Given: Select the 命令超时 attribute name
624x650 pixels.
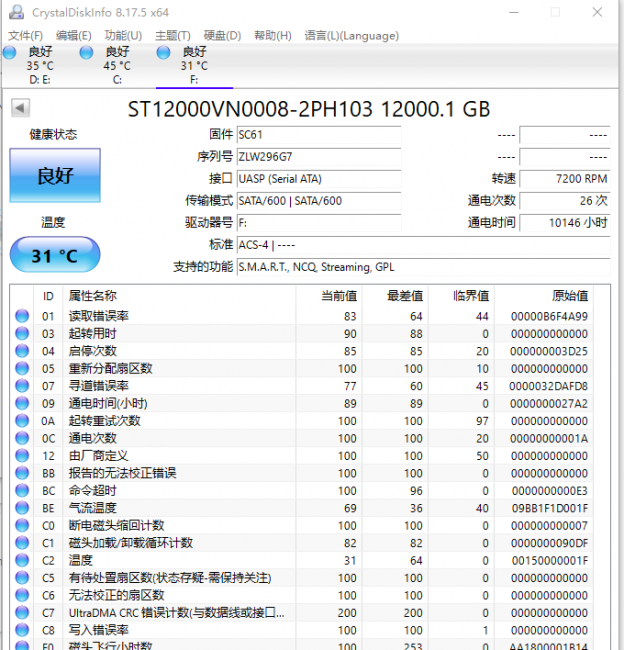Looking at the screenshot, I should pos(92,490).
